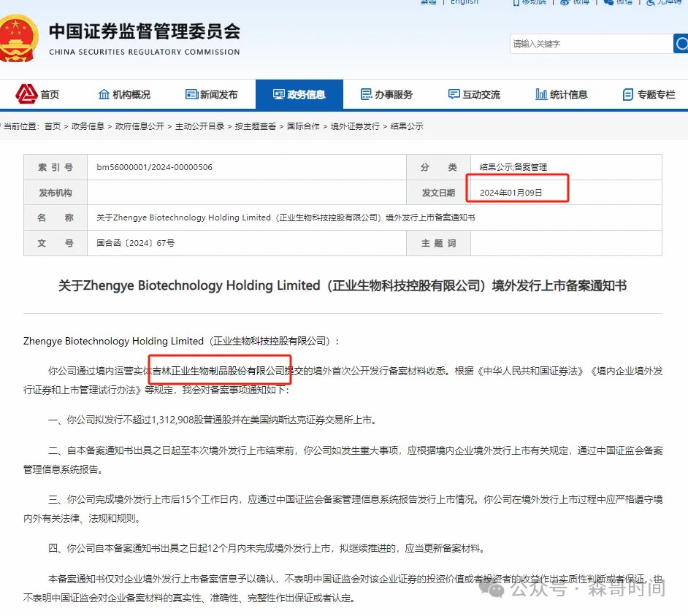Click the 发布机构 label cell
Viewport: 688px width, 616px height.
[x=56, y=193]
